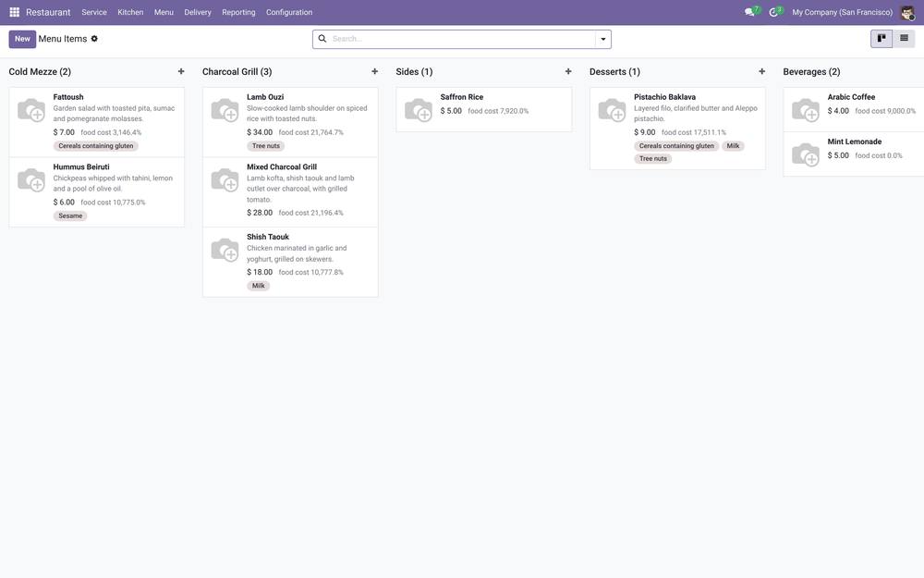Click Hummus Beiruti image placeholder
924x578 pixels.
click(31, 180)
